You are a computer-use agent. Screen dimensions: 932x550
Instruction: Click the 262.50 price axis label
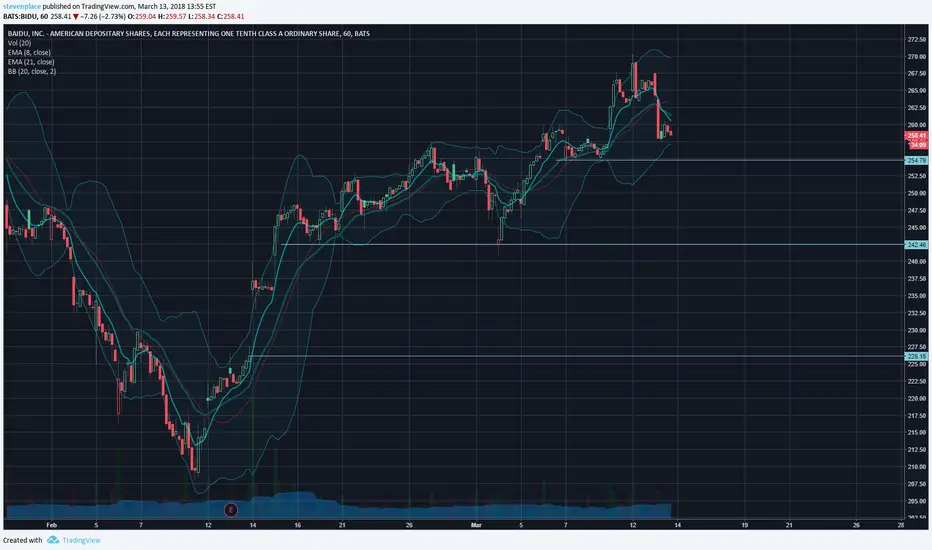917,108
